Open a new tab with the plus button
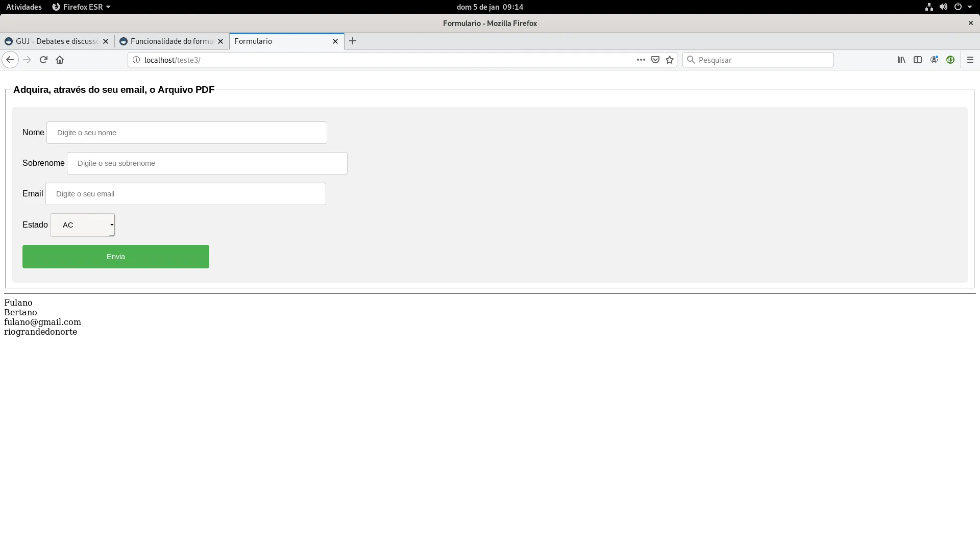 click(x=353, y=41)
